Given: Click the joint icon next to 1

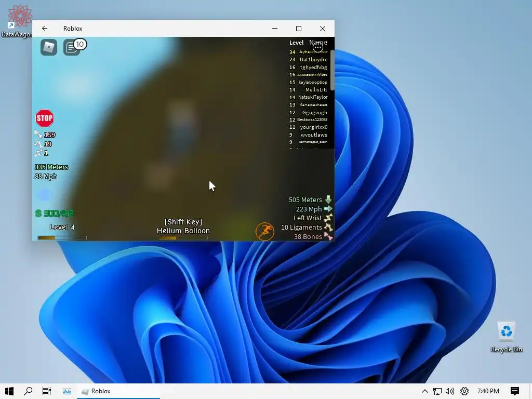Looking at the screenshot, I should (x=38, y=153).
